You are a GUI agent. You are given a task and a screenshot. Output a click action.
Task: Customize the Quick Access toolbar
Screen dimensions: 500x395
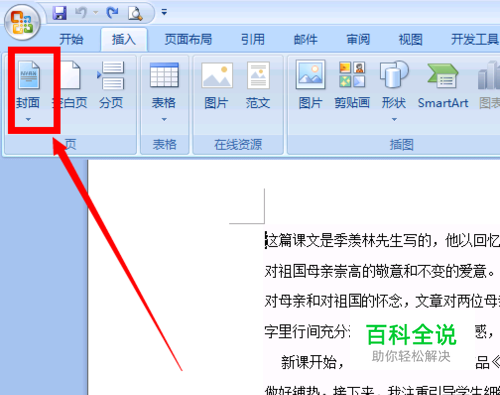(x=164, y=12)
